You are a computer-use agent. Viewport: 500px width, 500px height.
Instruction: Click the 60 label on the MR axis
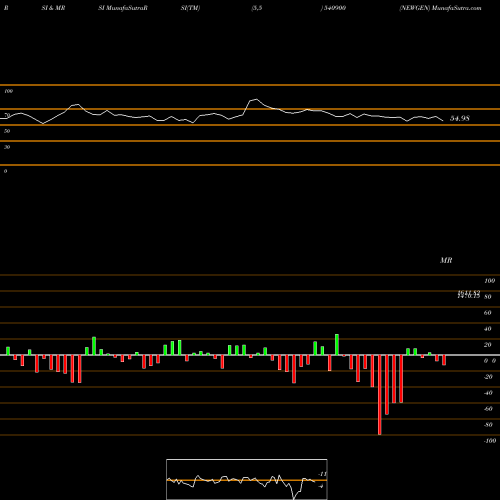click(x=488, y=313)
